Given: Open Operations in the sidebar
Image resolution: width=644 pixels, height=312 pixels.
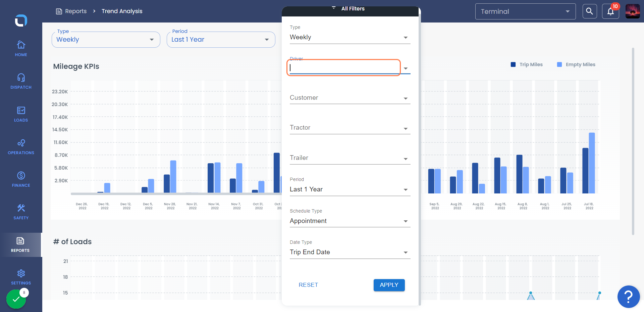Looking at the screenshot, I should (21, 147).
